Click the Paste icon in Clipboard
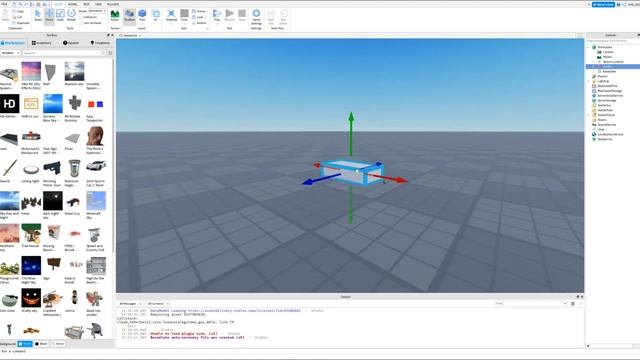This screenshot has height=360, width=640. coord(5,16)
